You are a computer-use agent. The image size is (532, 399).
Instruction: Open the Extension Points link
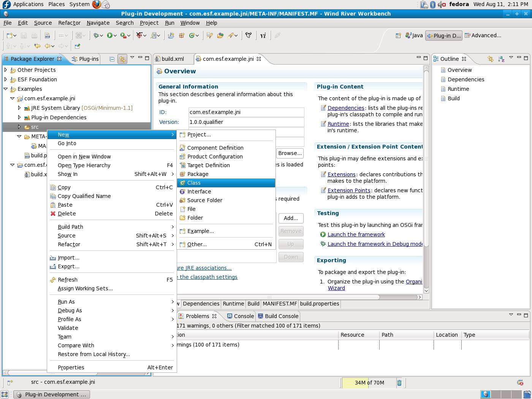pos(349,190)
